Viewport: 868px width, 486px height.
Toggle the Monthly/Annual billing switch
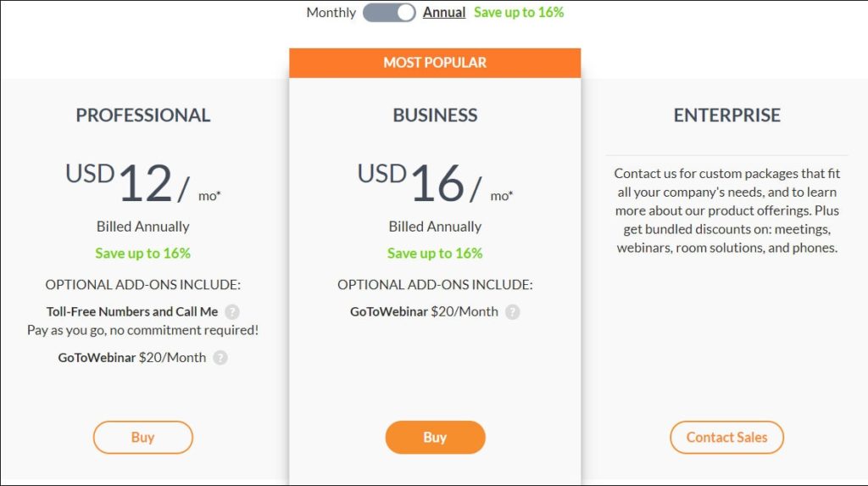pos(389,12)
